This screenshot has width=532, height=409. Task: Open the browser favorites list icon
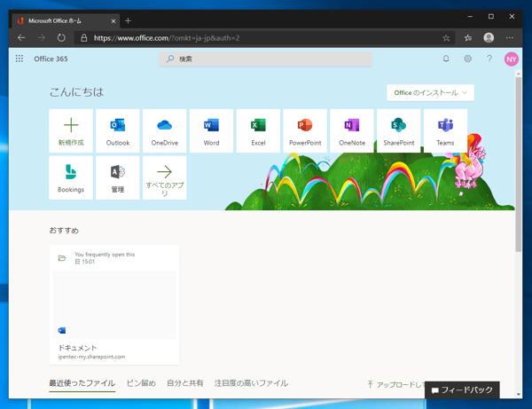pyautogui.click(x=468, y=38)
